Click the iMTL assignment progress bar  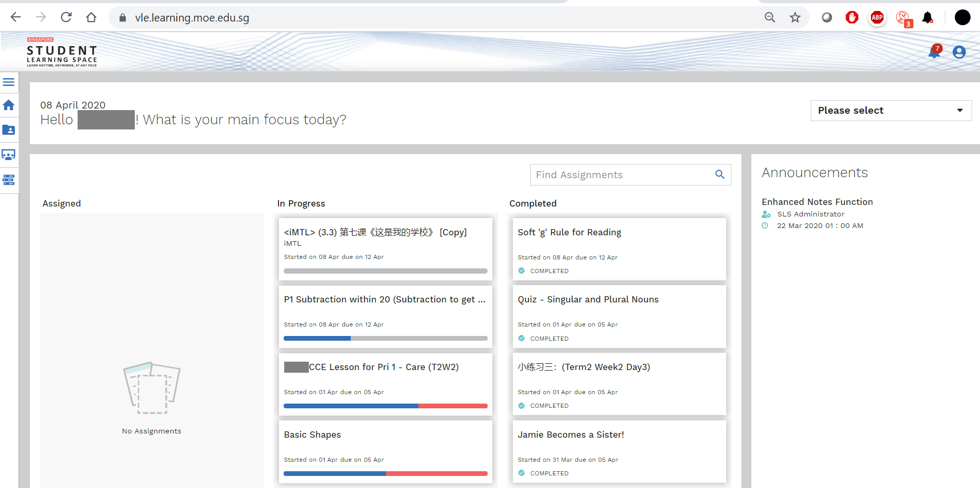tap(385, 271)
